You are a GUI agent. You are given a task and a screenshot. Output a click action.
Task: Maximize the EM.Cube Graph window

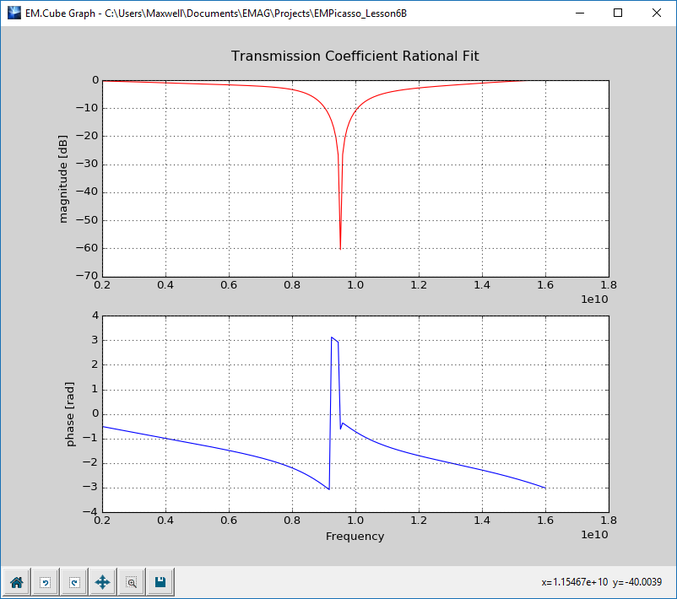click(618, 13)
